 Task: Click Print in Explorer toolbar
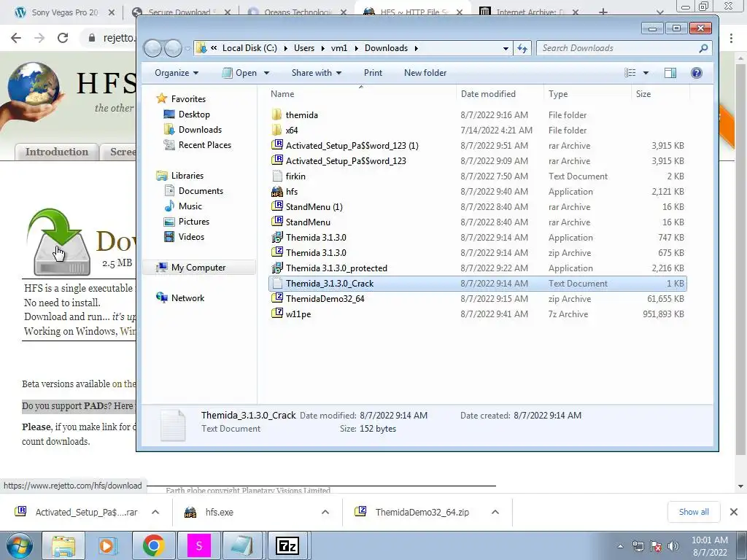pyautogui.click(x=373, y=73)
